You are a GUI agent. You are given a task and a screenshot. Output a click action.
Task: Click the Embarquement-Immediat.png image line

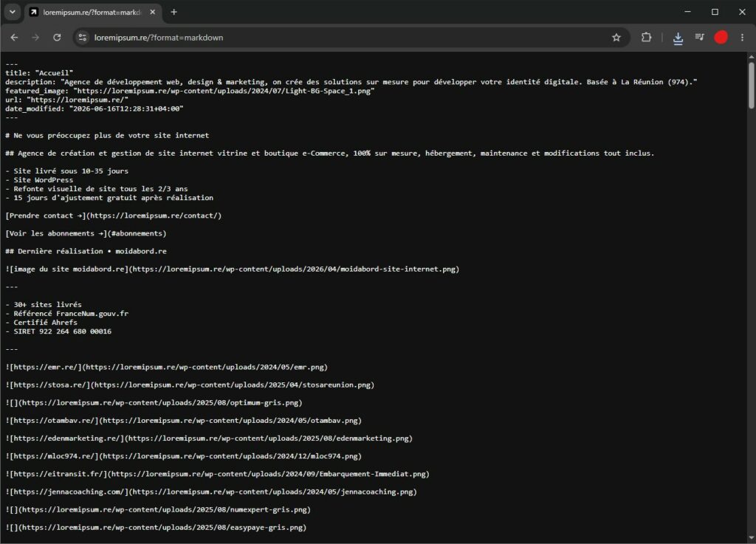point(218,474)
